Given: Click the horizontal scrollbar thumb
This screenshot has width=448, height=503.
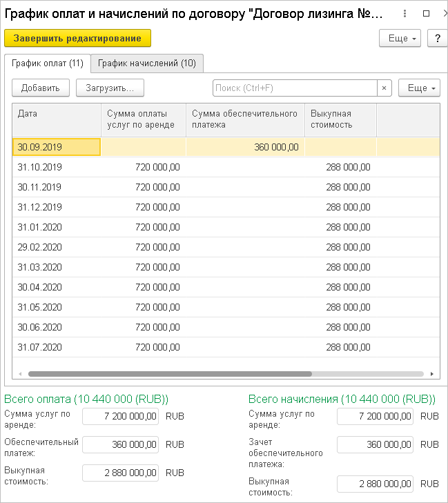Looking at the screenshot, I should (170, 374).
